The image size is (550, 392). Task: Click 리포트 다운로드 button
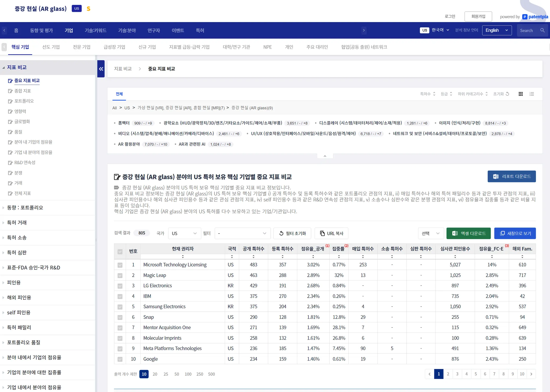pyautogui.click(x=511, y=176)
